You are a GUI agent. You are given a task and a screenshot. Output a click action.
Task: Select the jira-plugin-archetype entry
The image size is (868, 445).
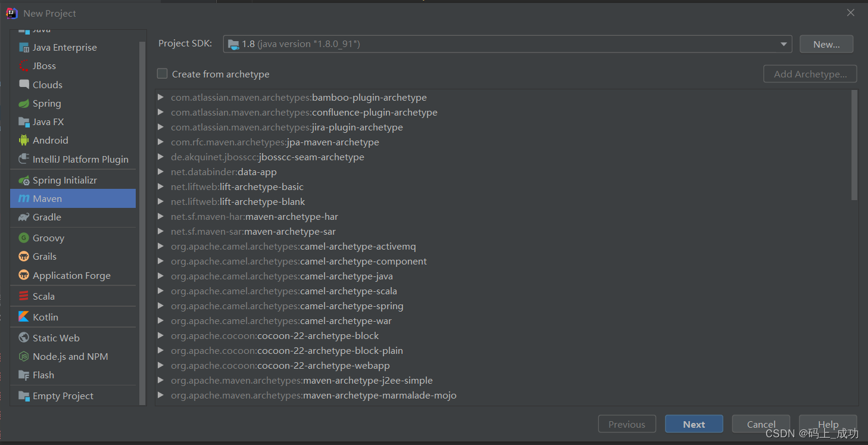(286, 127)
